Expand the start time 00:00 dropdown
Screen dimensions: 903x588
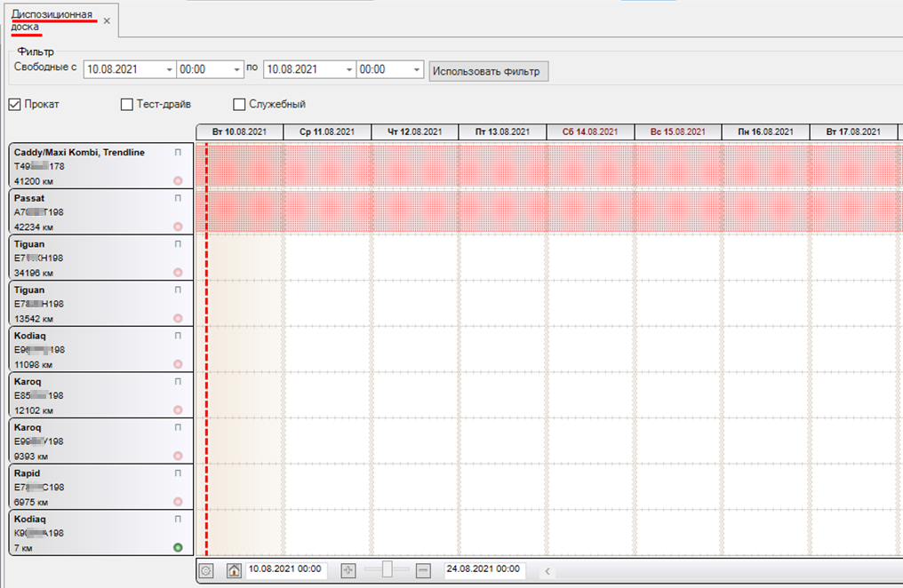tap(236, 70)
